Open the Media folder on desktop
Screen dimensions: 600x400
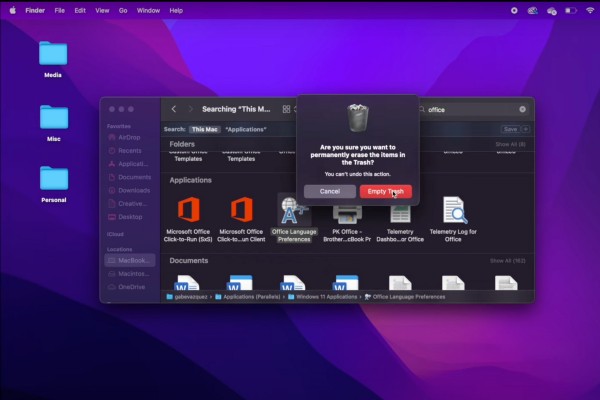[x=53, y=53]
